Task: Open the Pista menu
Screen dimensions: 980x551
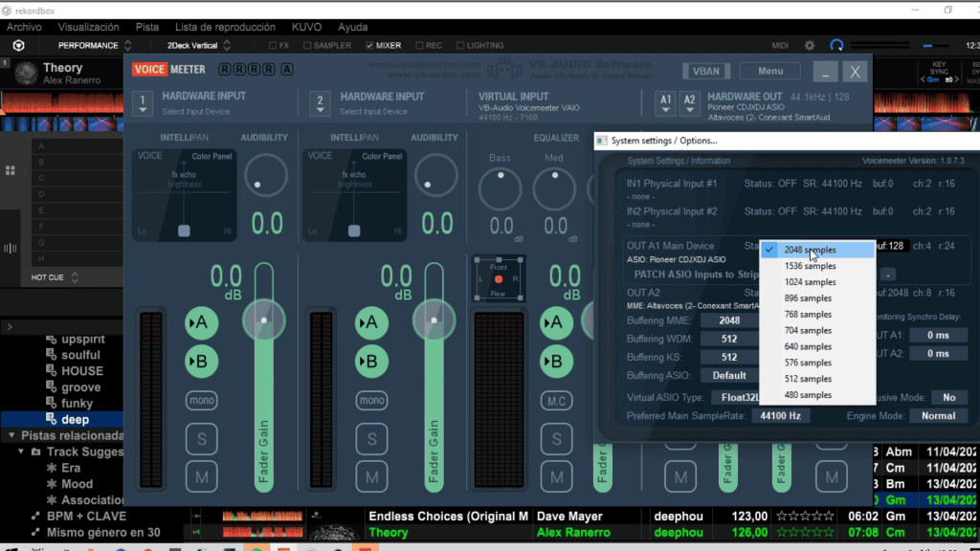Action: tap(146, 28)
